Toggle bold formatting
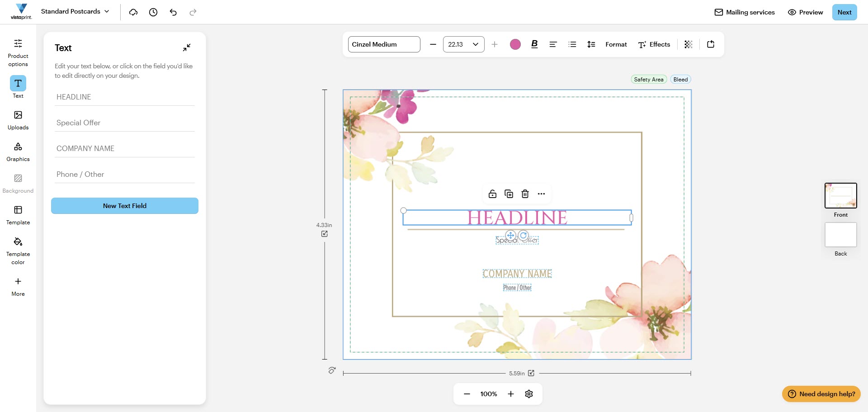Screen dimensions: 868x412 click(534, 44)
